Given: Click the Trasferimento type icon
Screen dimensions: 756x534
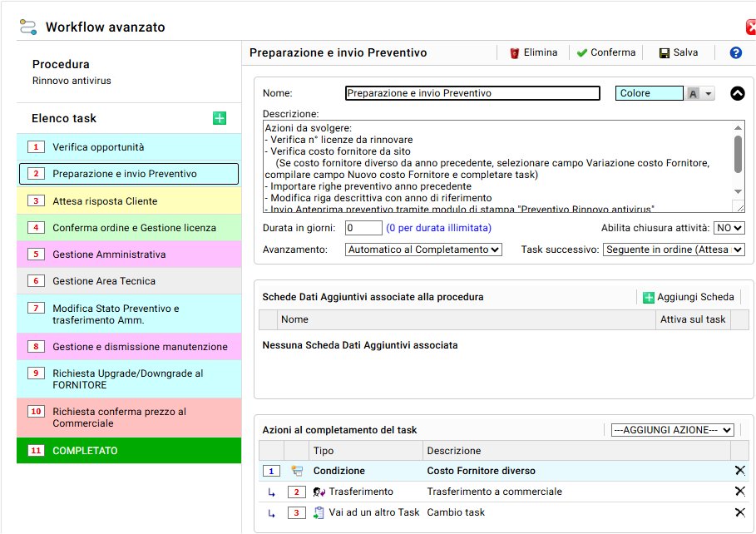Looking at the screenshot, I should 319,492.
